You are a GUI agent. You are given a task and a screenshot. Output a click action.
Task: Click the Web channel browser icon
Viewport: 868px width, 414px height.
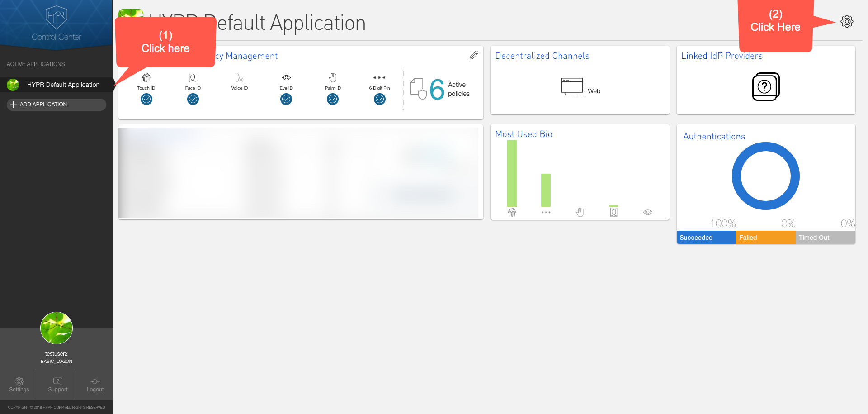[573, 86]
